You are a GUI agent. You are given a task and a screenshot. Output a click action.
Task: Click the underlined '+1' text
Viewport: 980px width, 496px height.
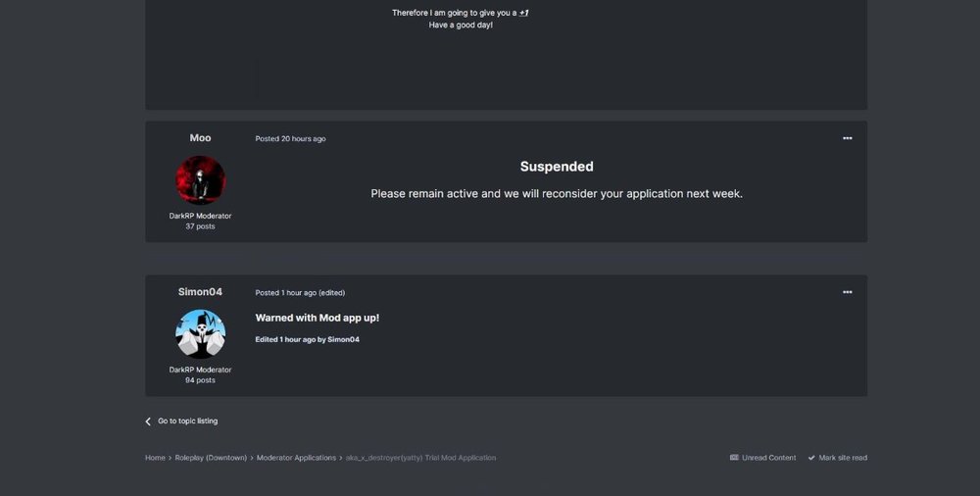point(524,13)
